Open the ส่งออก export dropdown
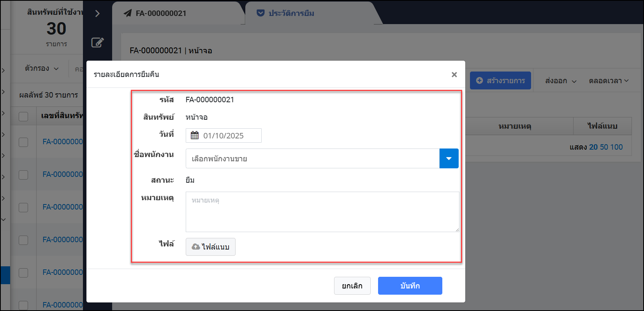Viewport: 644px width, 311px height. [561, 81]
